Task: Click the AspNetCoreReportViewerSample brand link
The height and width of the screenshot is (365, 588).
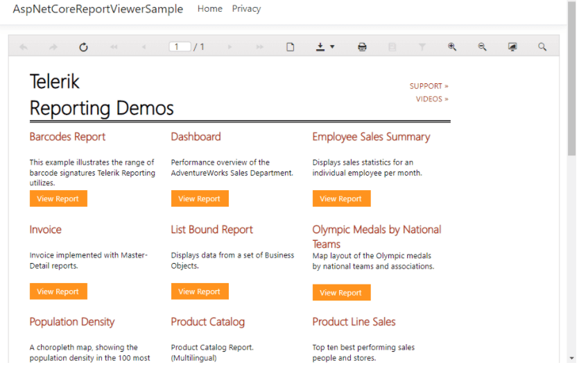Action: 98,9
